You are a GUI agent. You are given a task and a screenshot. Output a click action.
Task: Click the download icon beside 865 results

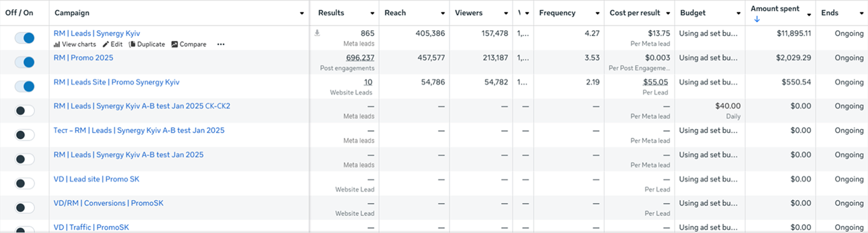[x=317, y=33]
